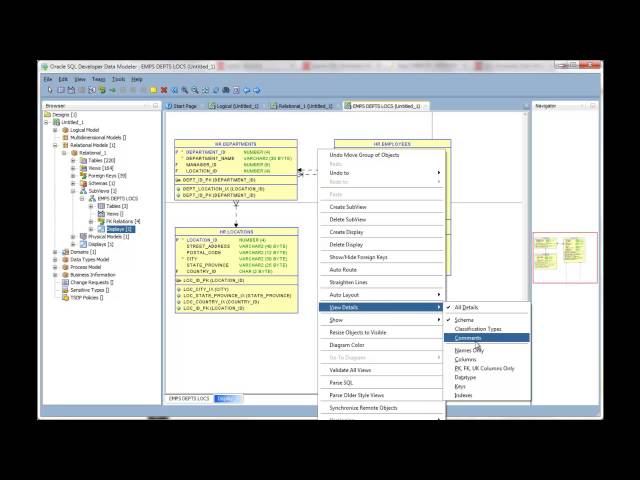Click the Fit Screen toolbar icon

point(205,90)
